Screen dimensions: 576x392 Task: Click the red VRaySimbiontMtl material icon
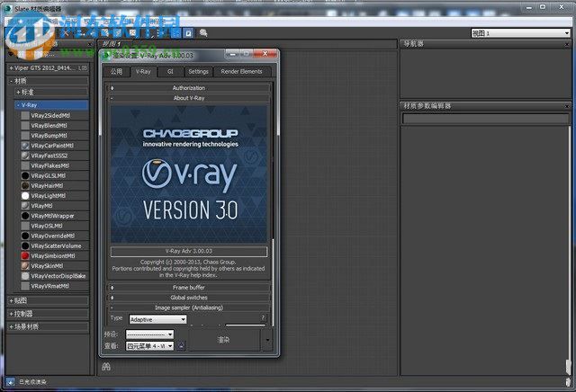(25, 256)
